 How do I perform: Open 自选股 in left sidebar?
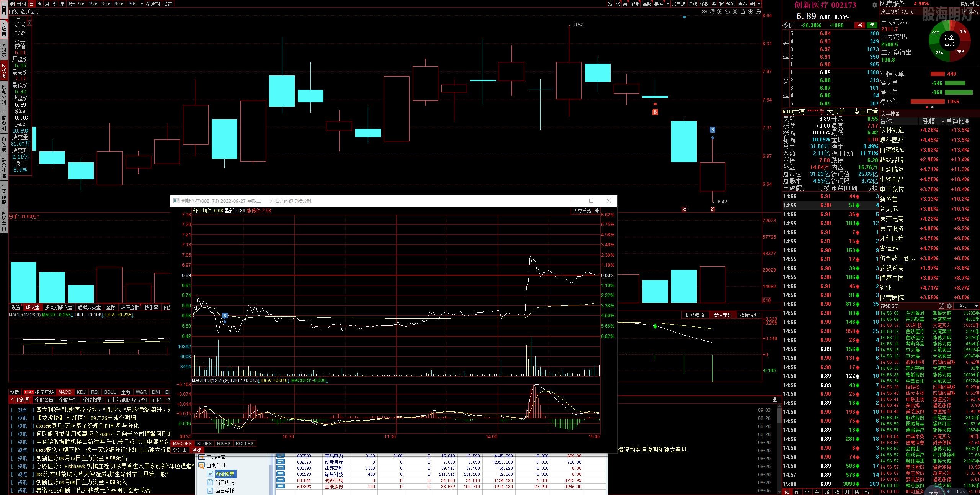tap(4, 144)
